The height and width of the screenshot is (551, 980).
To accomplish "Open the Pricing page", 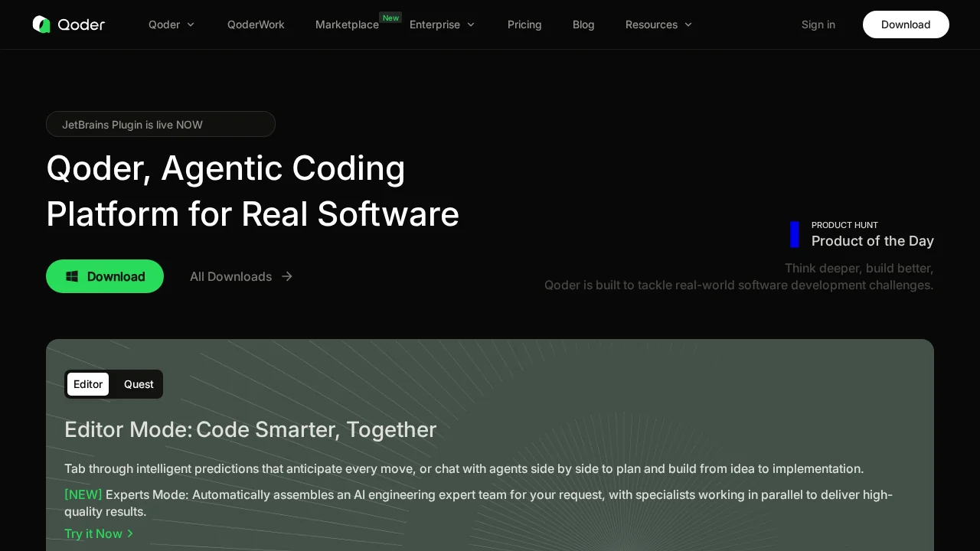I will [524, 24].
